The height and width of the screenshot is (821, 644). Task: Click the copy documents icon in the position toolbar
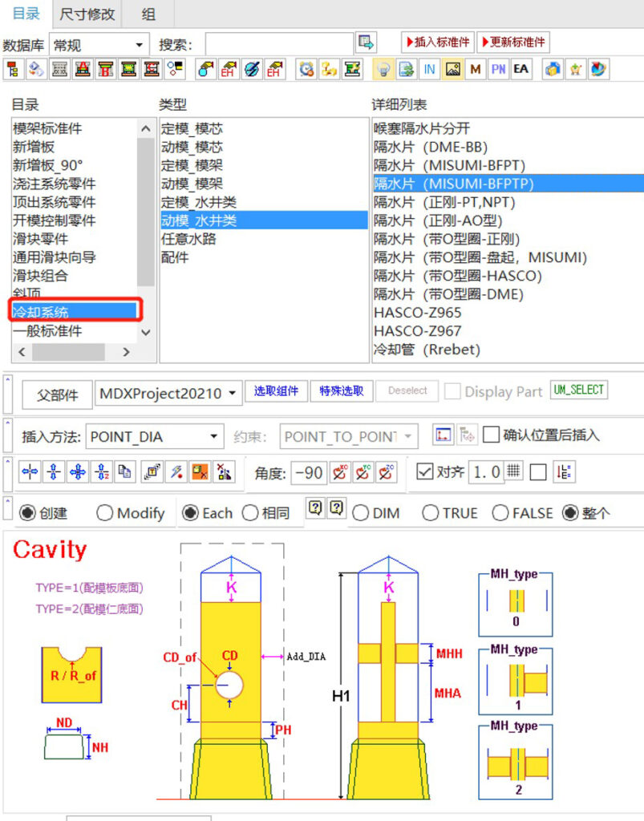[x=125, y=471]
